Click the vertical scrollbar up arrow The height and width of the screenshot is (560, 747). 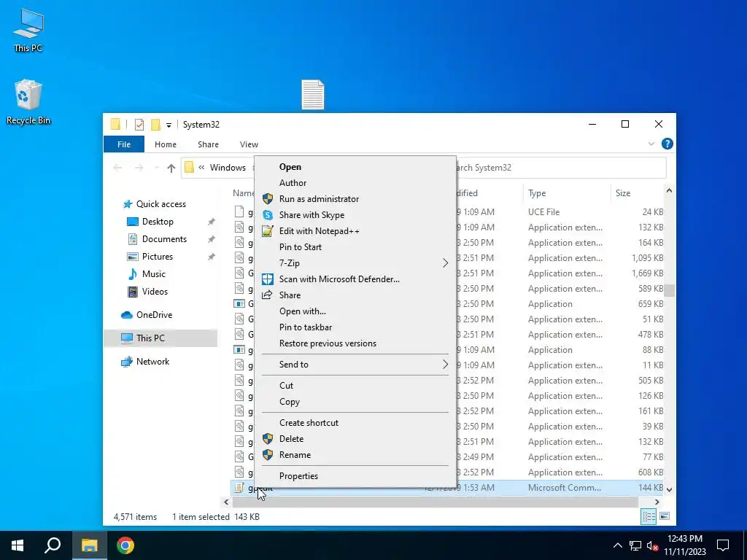(669, 191)
